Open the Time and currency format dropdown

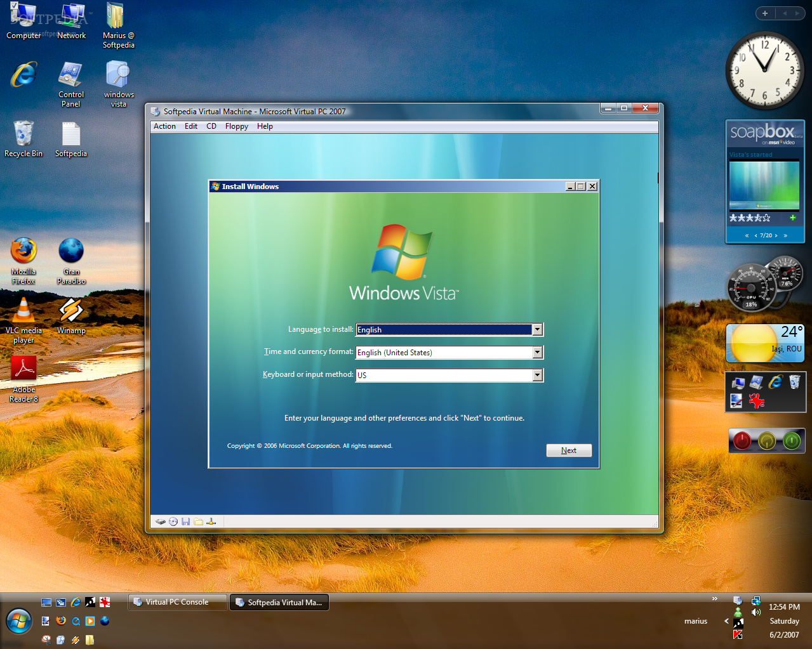537,352
